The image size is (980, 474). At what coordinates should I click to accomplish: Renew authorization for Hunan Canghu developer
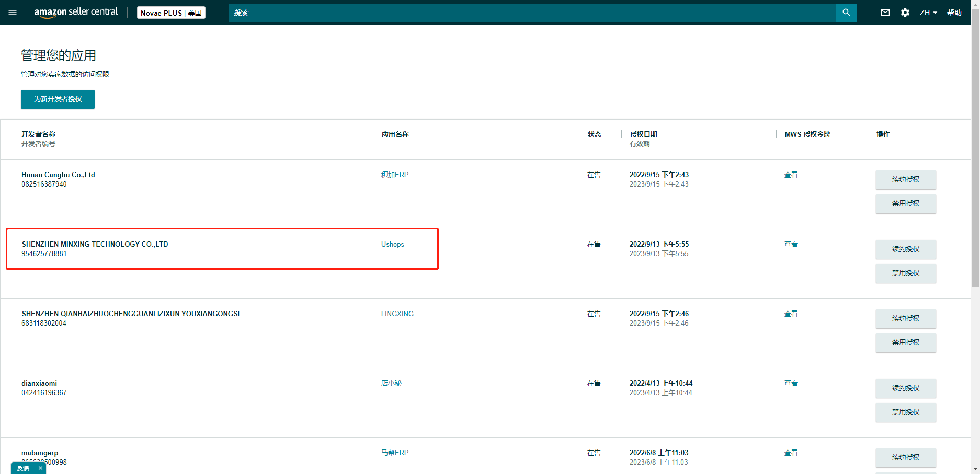pyautogui.click(x=905, y=180)
